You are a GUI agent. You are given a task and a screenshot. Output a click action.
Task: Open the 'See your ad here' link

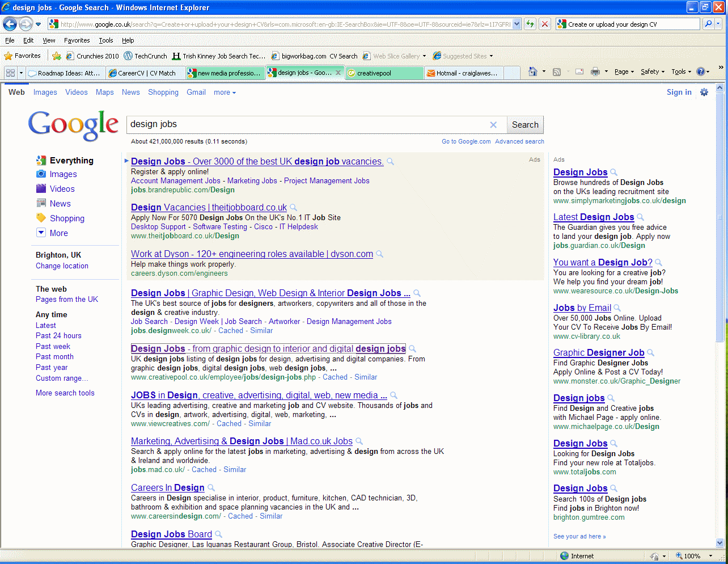point(579,536)
